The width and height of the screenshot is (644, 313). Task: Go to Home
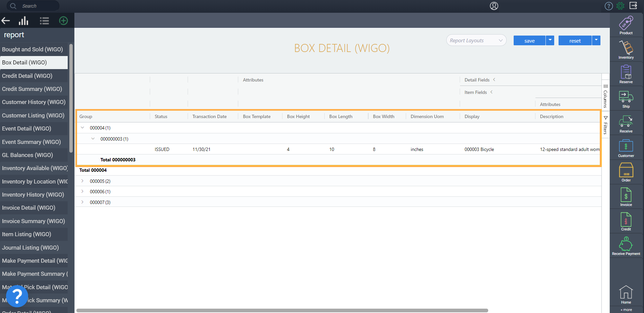tap(626, 295)
